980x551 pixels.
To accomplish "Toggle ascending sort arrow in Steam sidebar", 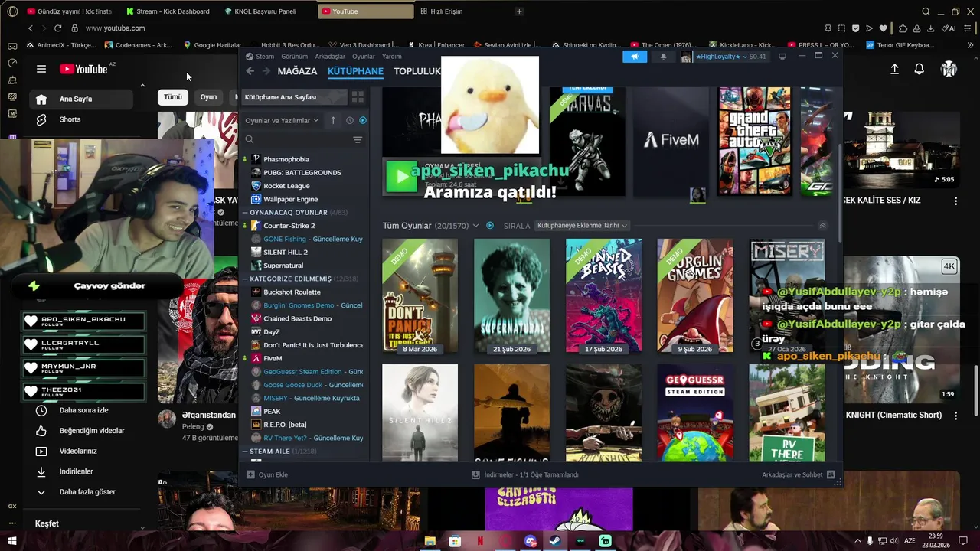I will point(333,120).
